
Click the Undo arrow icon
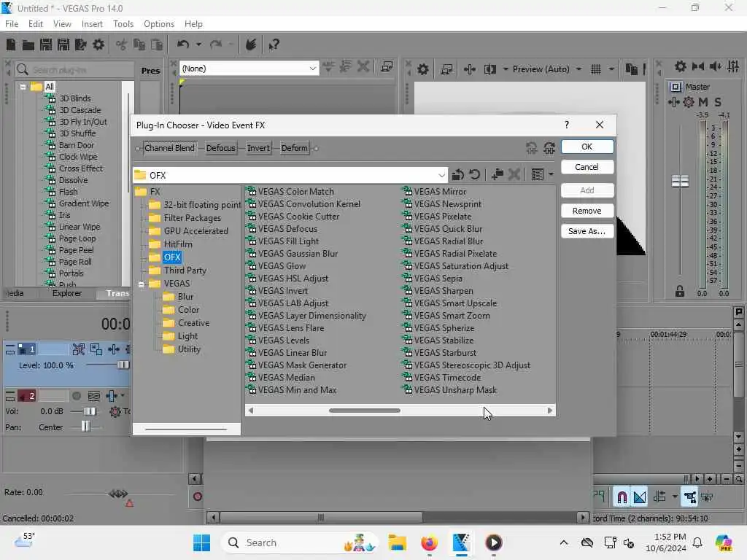(183, 44)
